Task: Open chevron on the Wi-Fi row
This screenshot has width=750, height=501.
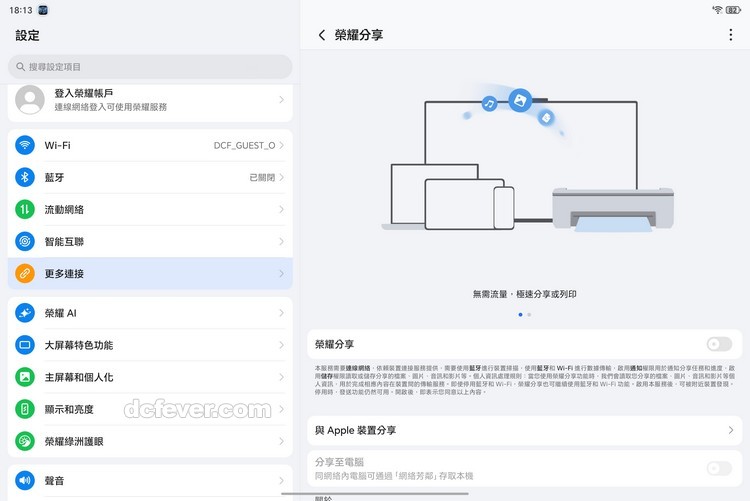Action: coord(281,145)
